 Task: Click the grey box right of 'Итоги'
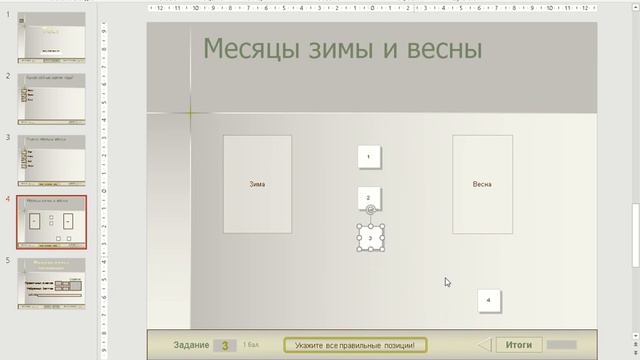tap(562, 345)
